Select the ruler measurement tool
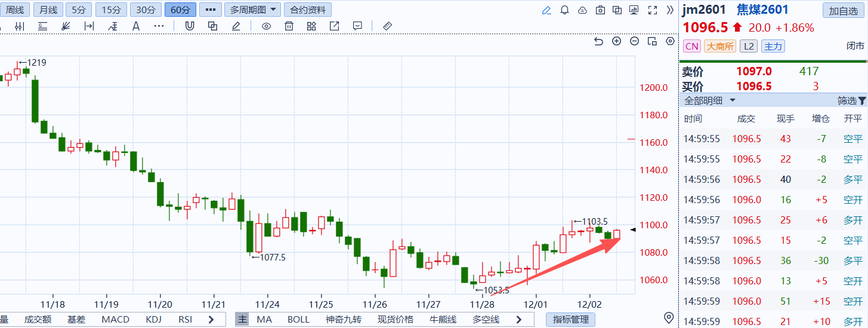 (x=387, y=26)
